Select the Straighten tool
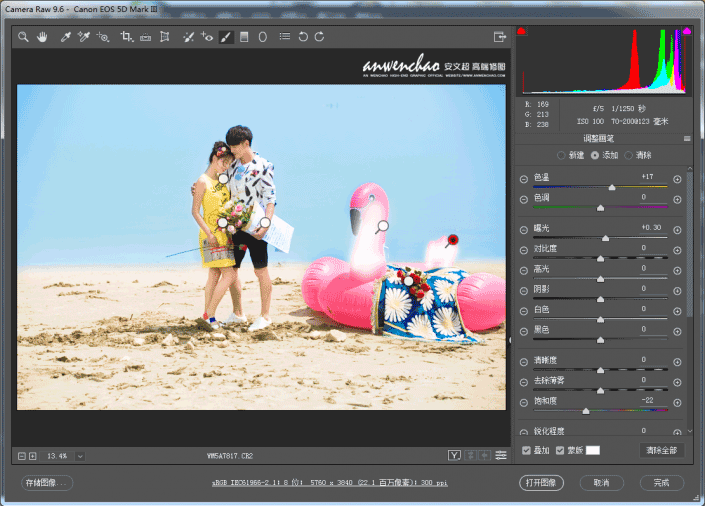The image size is (705, 506). pyautogui.click(x=145, y=37)
